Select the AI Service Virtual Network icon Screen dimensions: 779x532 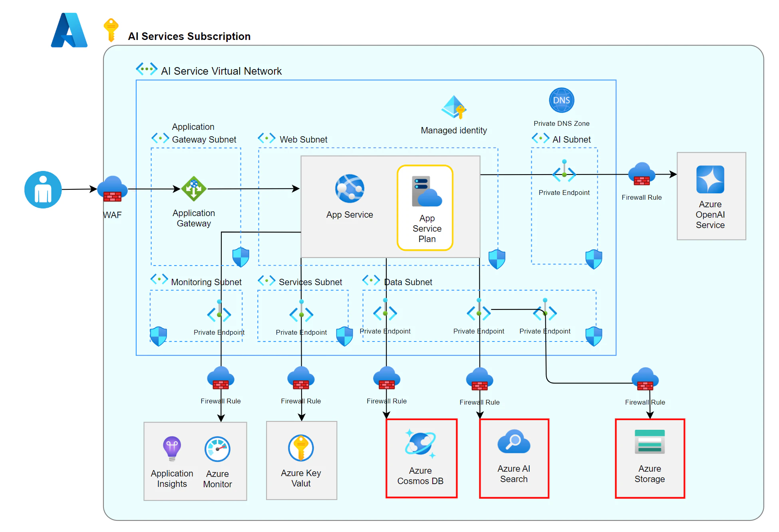(147, 69)
